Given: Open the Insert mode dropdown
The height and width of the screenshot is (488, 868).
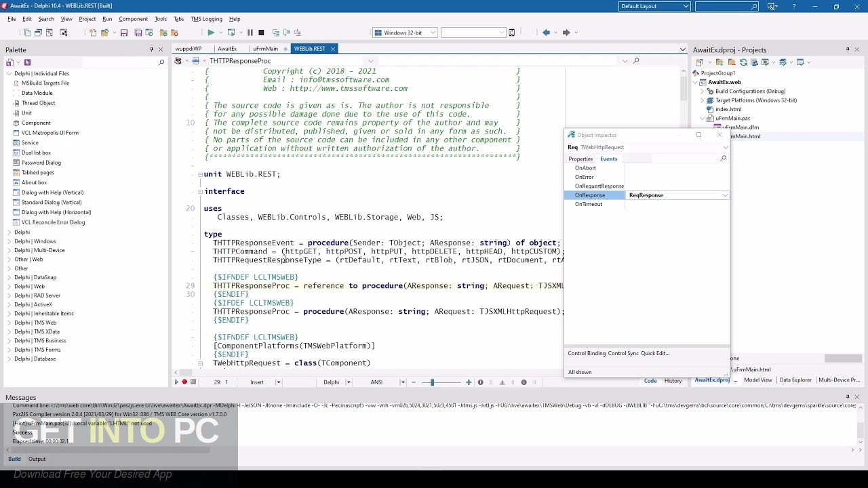Looking at the screenshot, I should click(278, 382).
